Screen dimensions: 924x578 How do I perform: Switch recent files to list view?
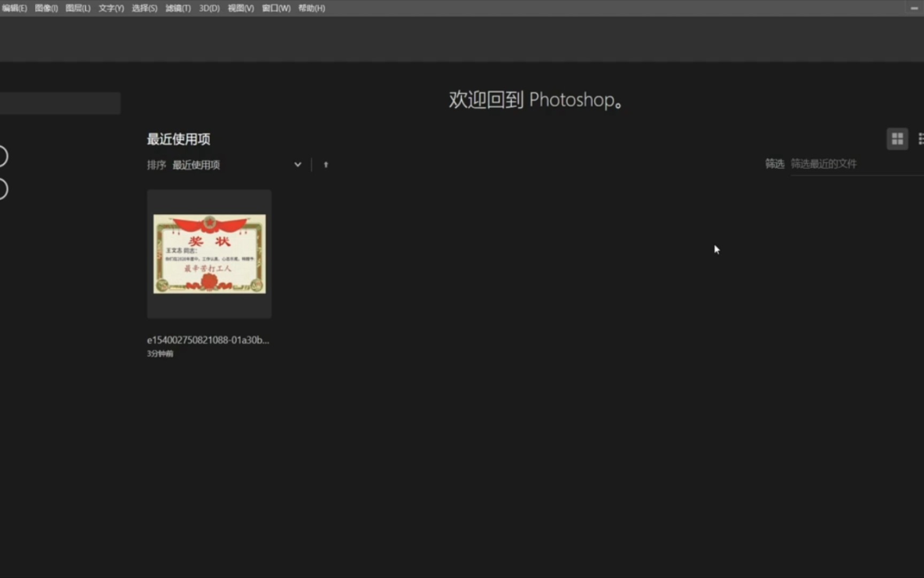click(921, 139)
